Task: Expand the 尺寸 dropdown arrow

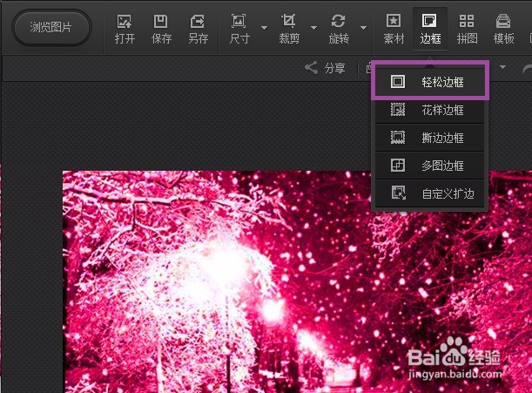Action: (x=265, y=28)
